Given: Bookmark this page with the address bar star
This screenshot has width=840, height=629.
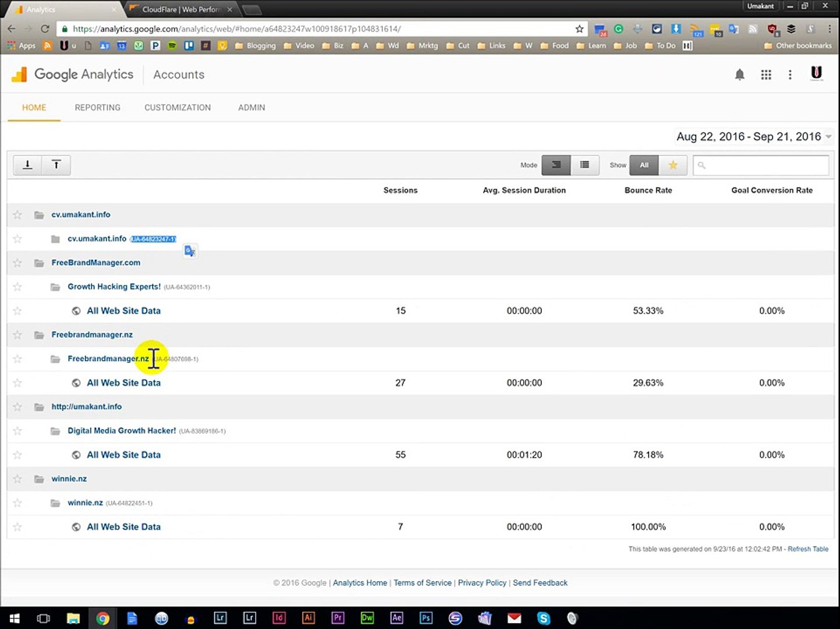Looking at the screenshot, I should (579, 29).
